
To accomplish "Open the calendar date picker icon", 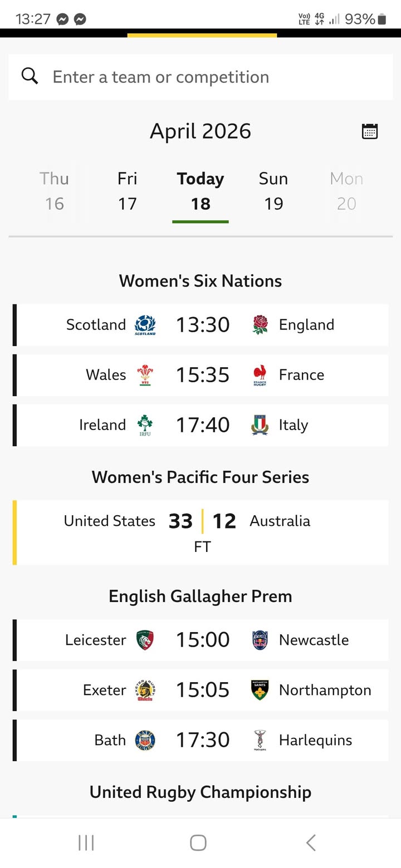I will pos(370,131).
